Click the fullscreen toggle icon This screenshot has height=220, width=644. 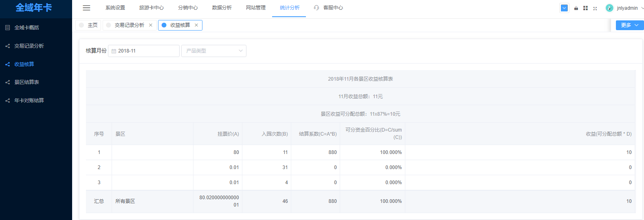point(595,8)
